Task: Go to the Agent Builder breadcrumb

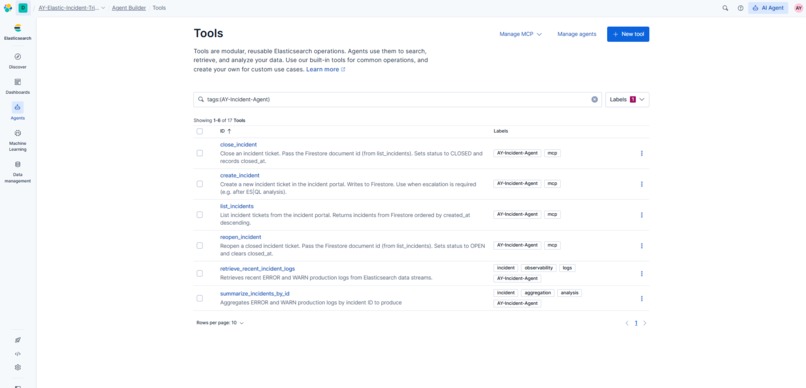Action: point(129,8)
